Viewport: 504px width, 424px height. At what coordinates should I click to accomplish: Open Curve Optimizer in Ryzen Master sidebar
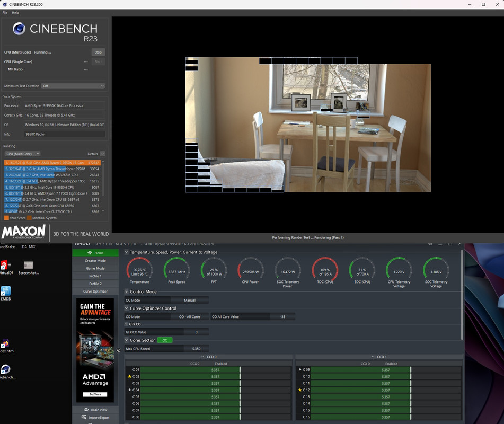95,291
